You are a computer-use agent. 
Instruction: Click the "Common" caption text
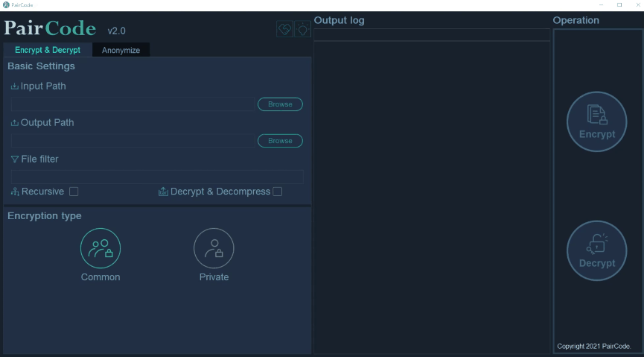(101, 277)
